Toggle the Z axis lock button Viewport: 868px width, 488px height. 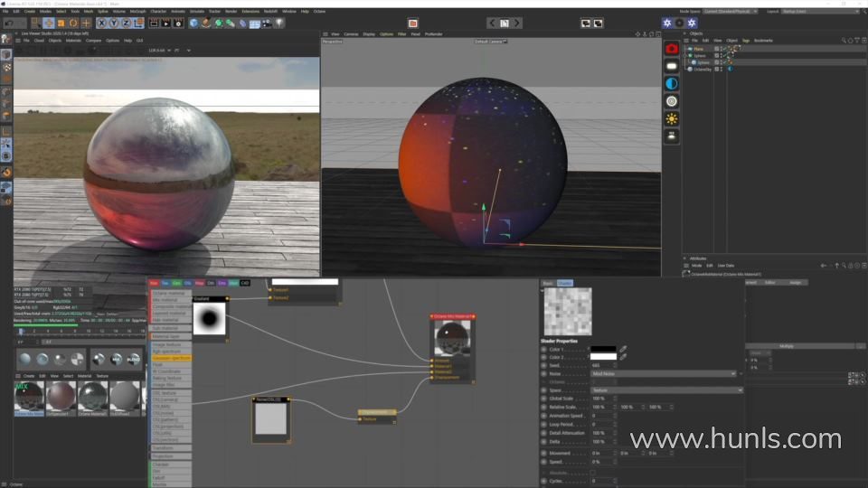click(125, 23)
